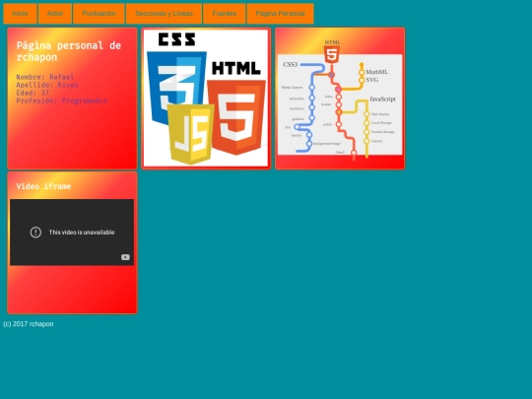The image size is (532, 399).
Task: Click the 'Video iframe' heading
Action: pos(43,186)
